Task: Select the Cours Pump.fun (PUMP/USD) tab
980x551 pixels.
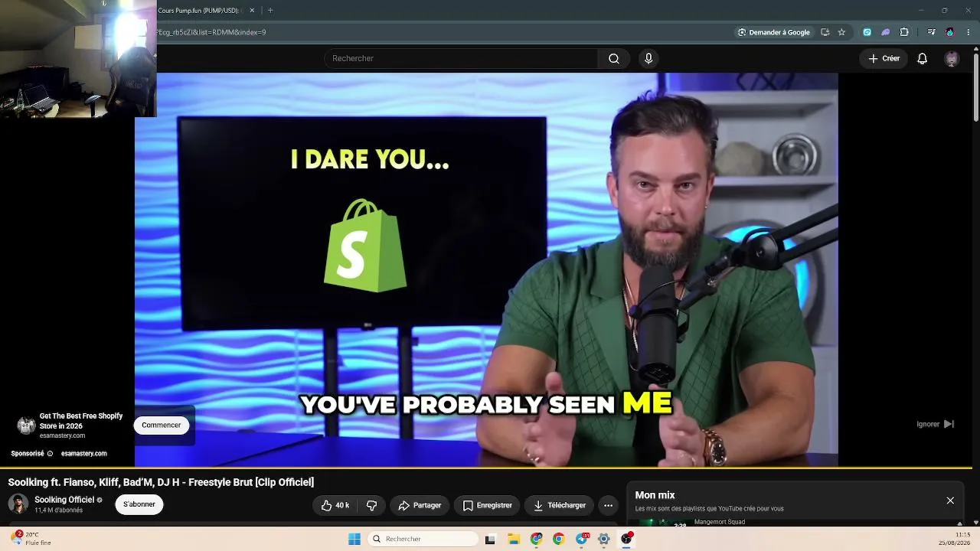Action: (x=199, y=11)
